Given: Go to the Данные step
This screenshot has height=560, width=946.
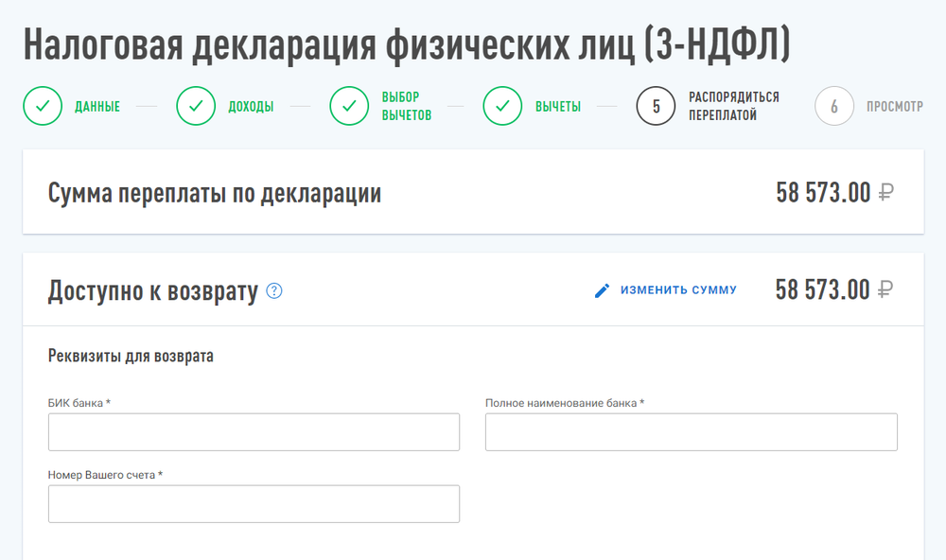Looking at the screenshot, I should coord(97,107).
